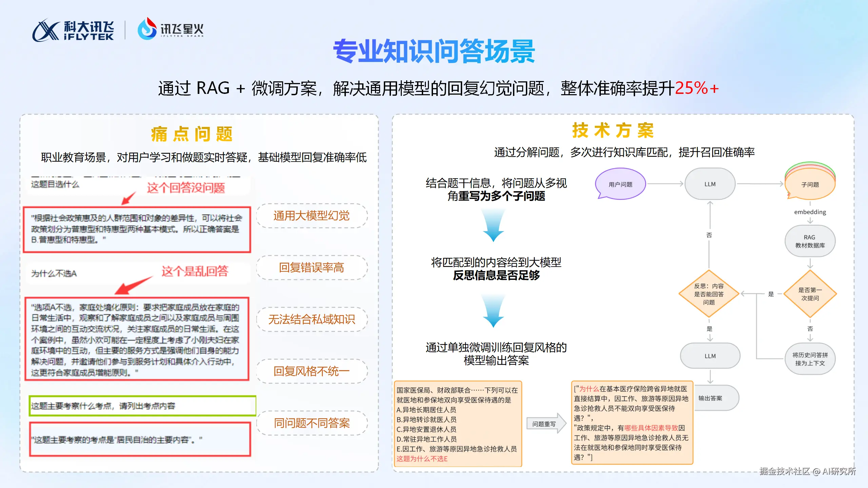Select the RAG 教材数据库 node
The width and height of the screenshot is (868, 488).
[x=810, y=241]
